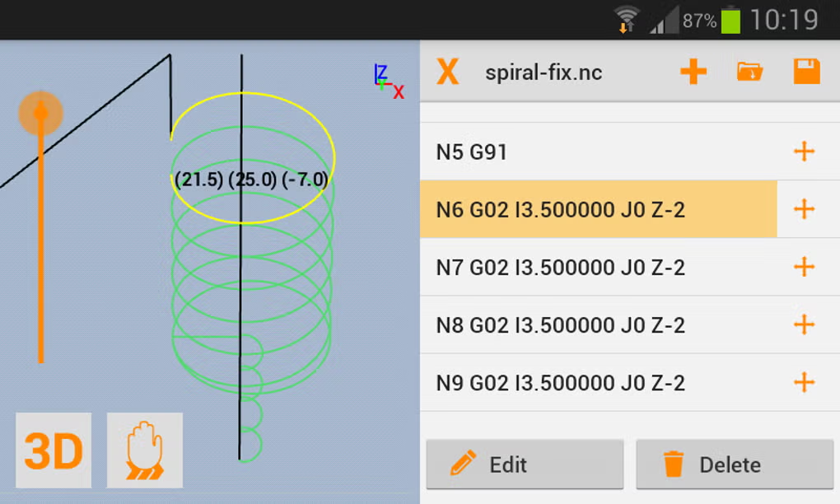
Task: Edit the highlighted N6 G02 line
Action: (525, 464)
